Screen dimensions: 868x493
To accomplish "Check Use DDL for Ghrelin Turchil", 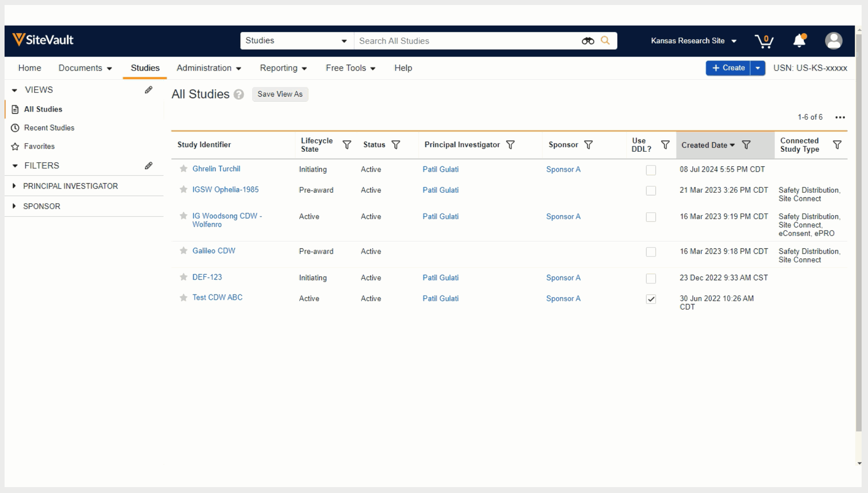I will [x=651, y=170].
